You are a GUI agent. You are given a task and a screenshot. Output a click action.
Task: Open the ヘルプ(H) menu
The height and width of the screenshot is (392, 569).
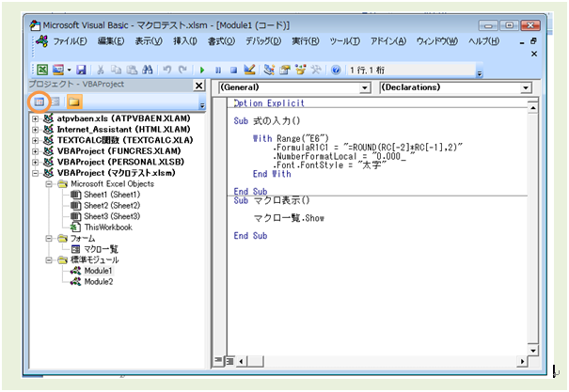483,41
